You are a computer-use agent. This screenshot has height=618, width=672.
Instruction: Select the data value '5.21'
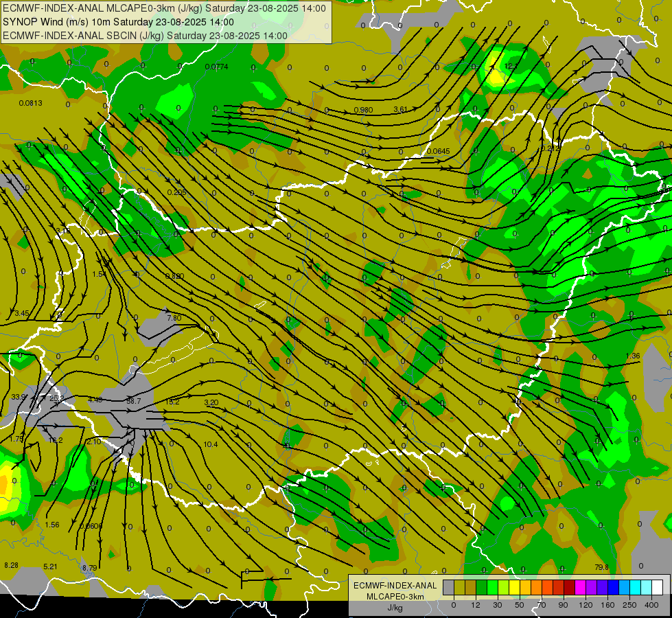point(50,566)
